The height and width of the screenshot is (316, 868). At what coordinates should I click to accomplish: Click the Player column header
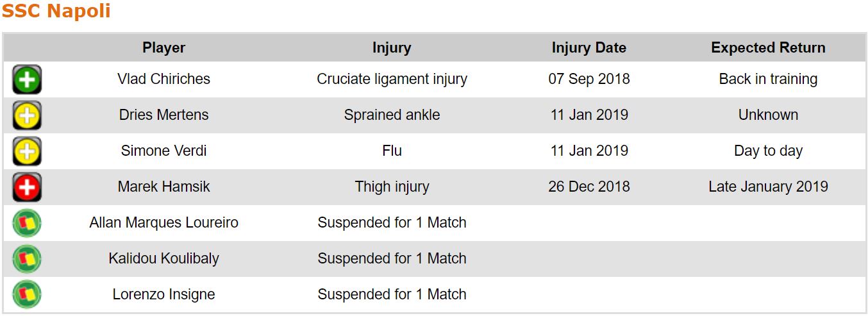pyautogui.click(x=163, y=48)
